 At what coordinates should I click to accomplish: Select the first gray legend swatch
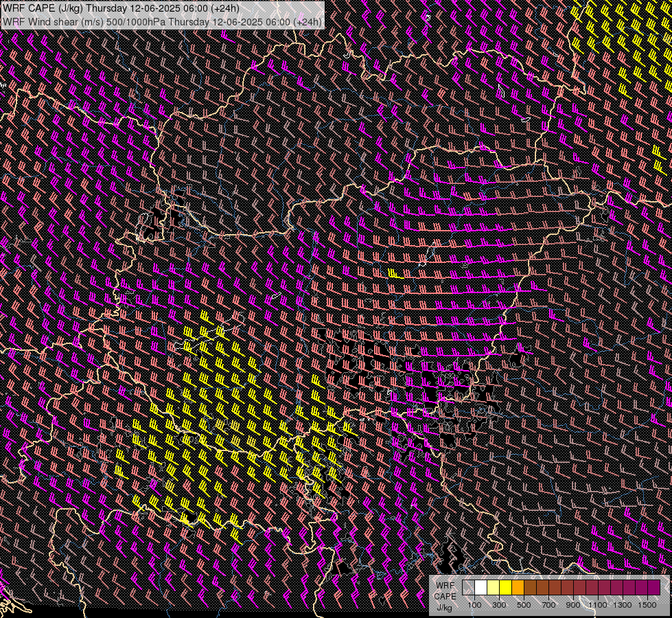[x=468, y=588]
